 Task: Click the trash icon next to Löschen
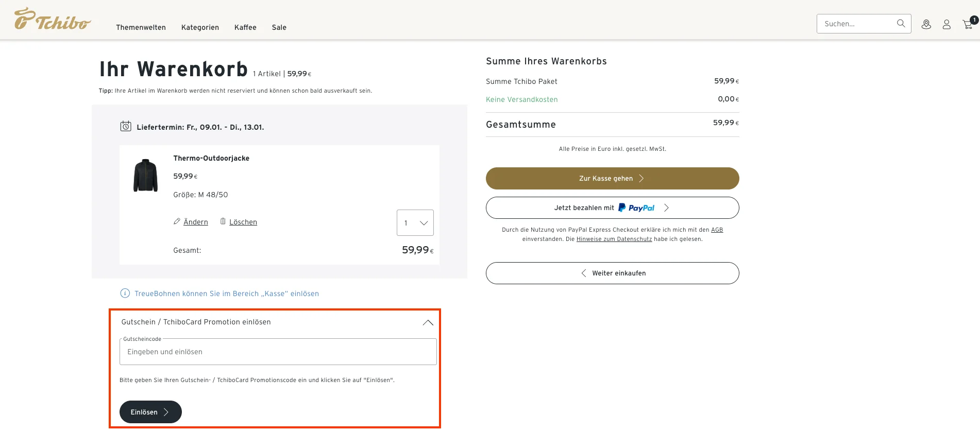pos(223,221)
